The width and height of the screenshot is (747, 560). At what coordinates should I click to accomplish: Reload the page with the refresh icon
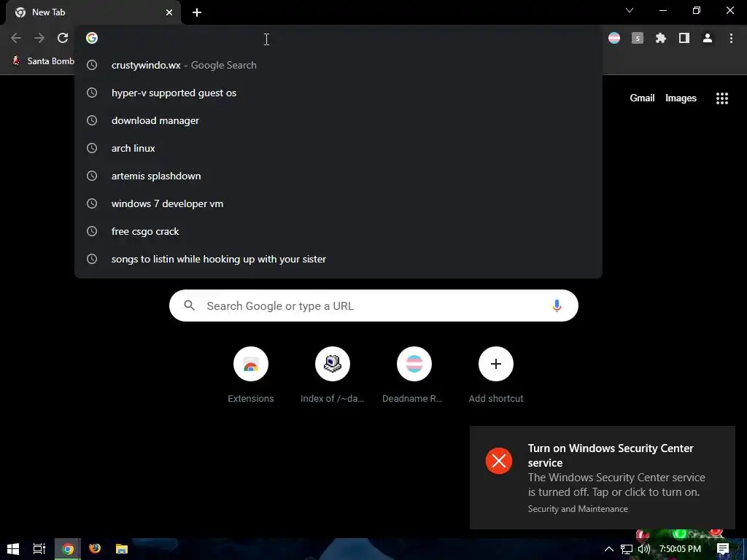63,38
